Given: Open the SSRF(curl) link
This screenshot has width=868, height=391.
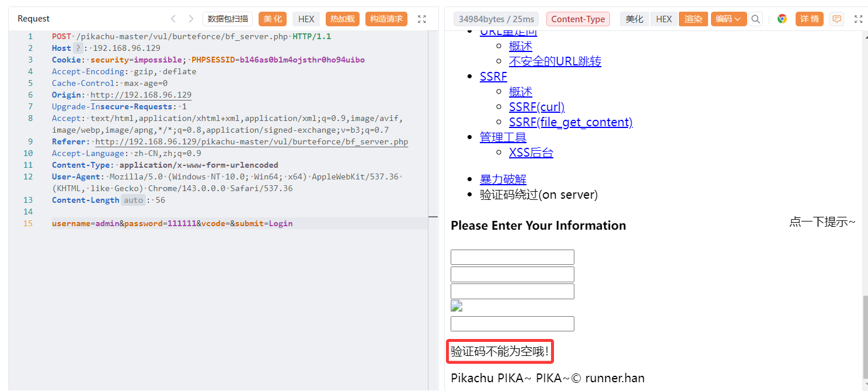Looking at the screenshot, I should [537, 107].
